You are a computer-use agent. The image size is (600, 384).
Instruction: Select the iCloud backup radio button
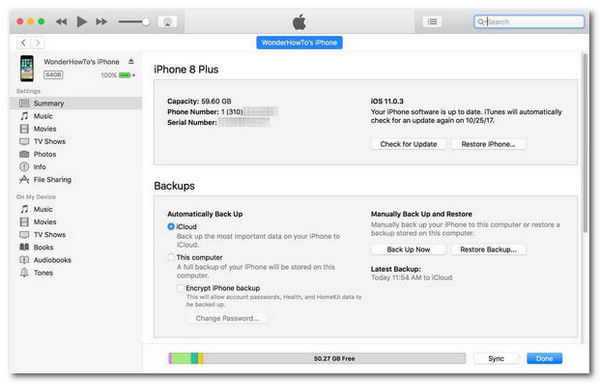pos(171,226)
